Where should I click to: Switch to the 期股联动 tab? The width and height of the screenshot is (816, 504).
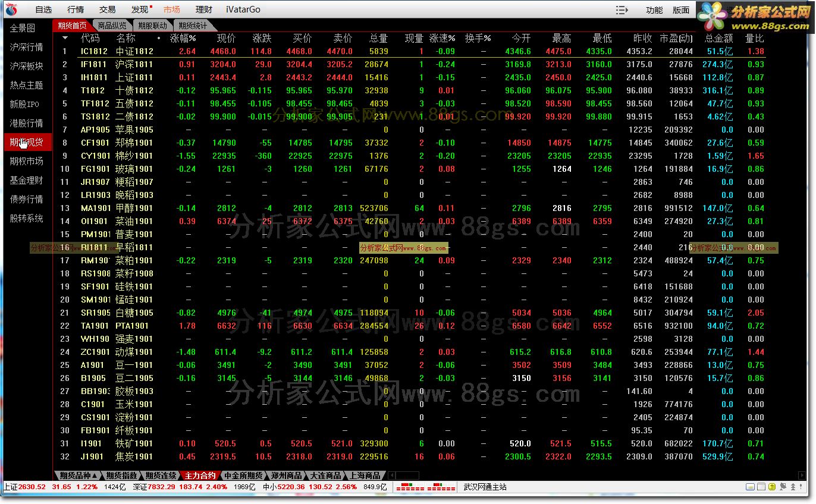click(x=153, y=26)
